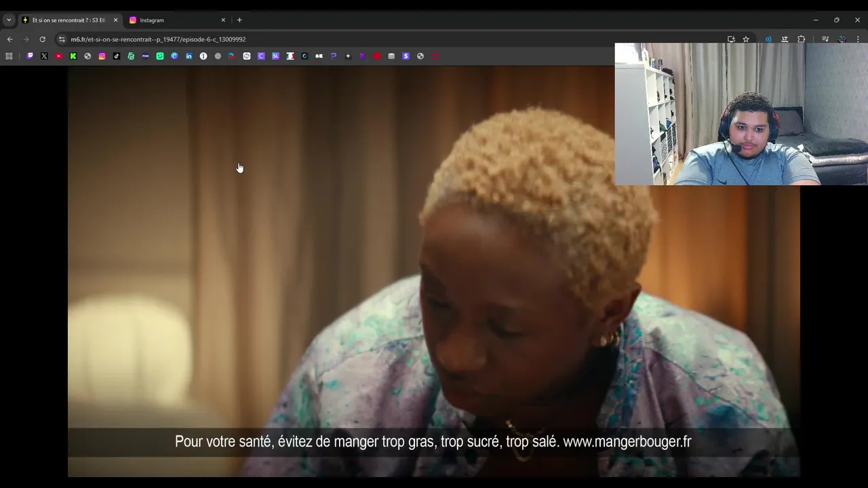The height and width of the screenshot is (488, 868).
Task: Open the Instagram bookmark in bookmarks bar
Action: [x=102, y=56]
